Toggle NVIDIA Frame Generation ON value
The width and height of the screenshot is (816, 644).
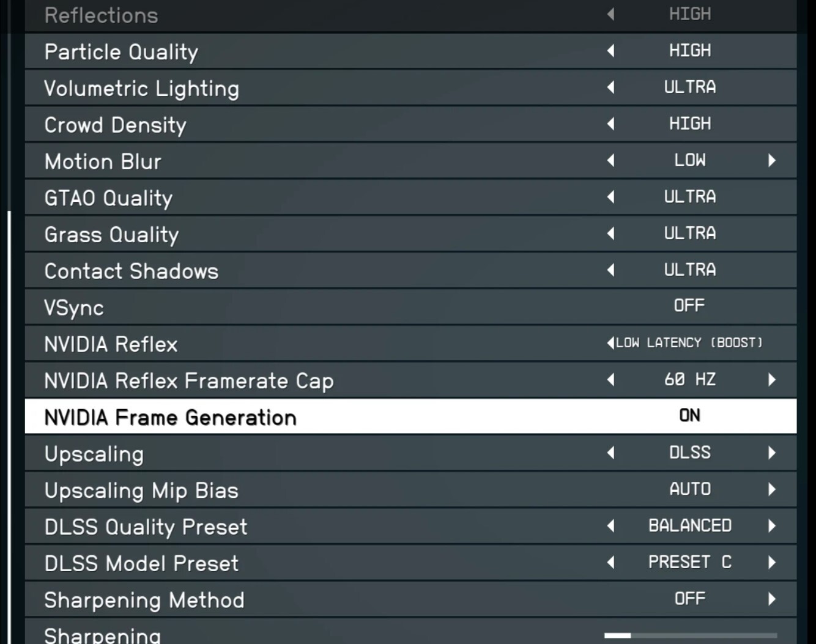pyautogui.click(x=689, y=416)
